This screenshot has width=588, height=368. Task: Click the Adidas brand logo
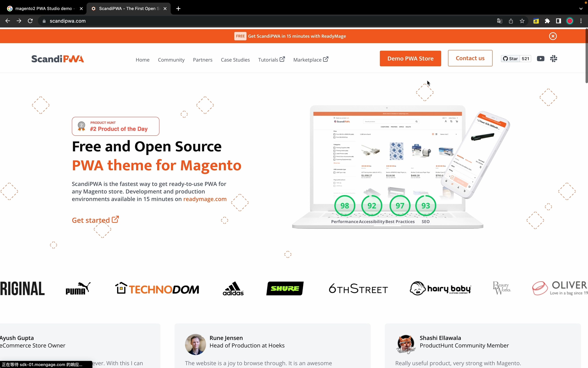coord(233,288)
